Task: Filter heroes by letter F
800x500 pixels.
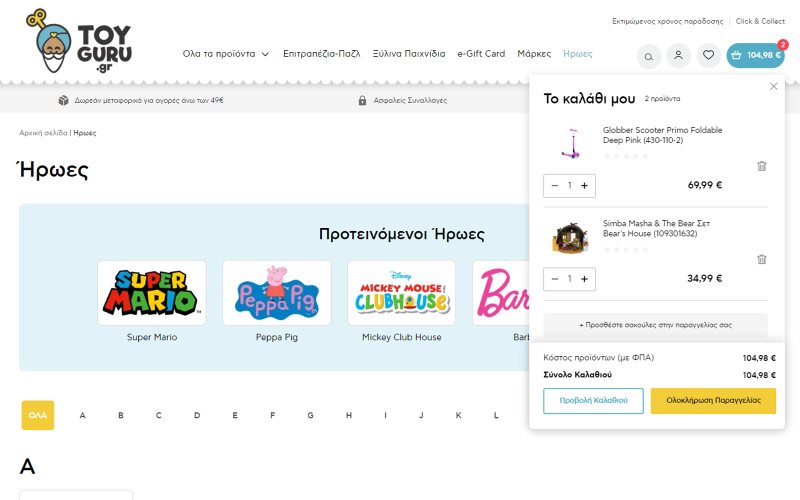Action: tap(272, 415)
